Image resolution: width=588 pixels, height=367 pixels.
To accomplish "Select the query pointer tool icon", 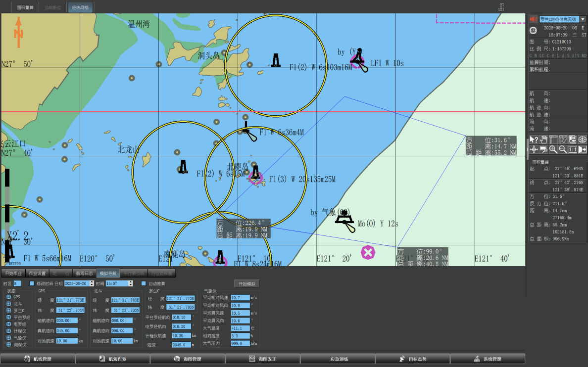I will pyautogui.click(x=534, y=139).
